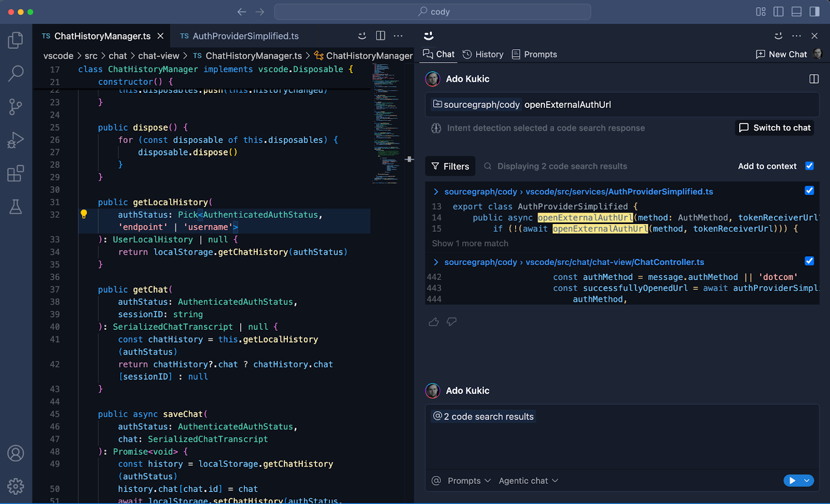The image size is (830, 504).
Task: Open the Explorer icon in activity bar
Action: [16, 40]
